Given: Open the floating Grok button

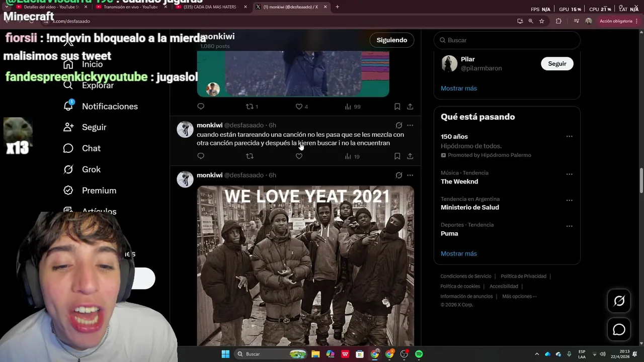Looking at the screenshot, I should pyautogui.click(x=619, y=301).
